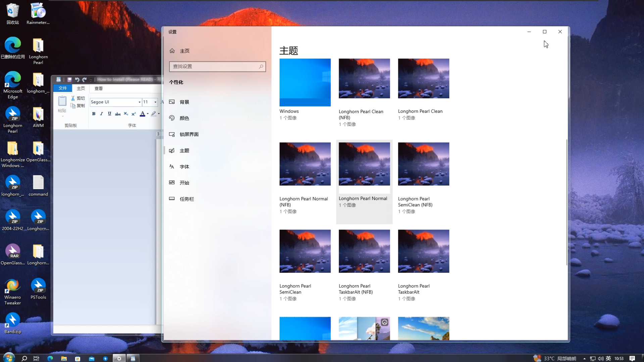Image resolution: width=644 pixels, height=362 pixels.
Task: Select the command file desktop icon
Action: (38, 186)
